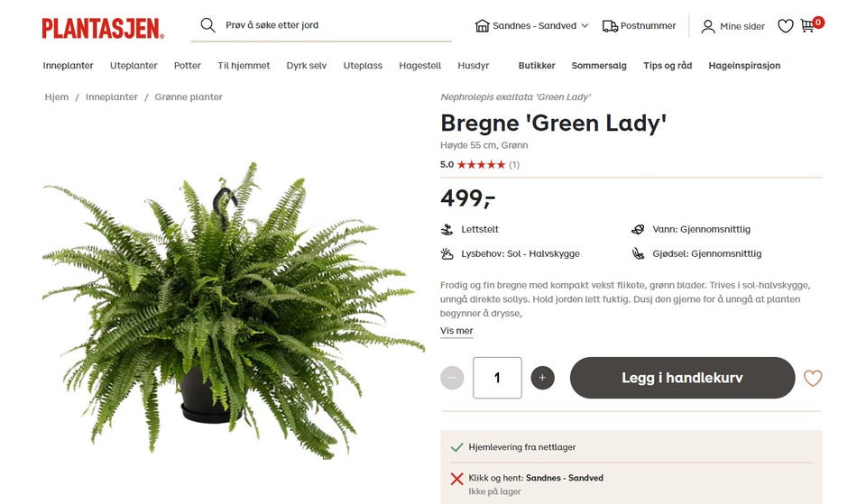Click the search magnifier icon
The image size is (866, 504).
point(207,25)
